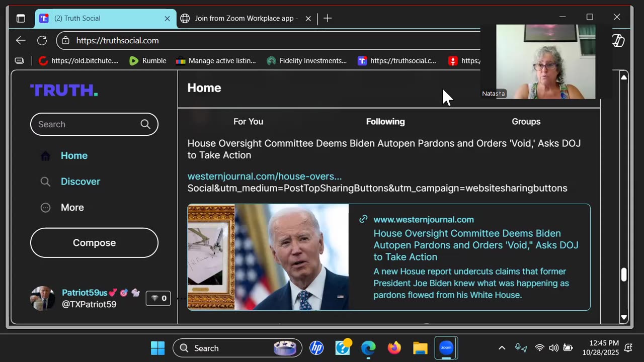Switch to the Following feed tab
The width and height of the screenshot is (644, 362).
(385, 122)
